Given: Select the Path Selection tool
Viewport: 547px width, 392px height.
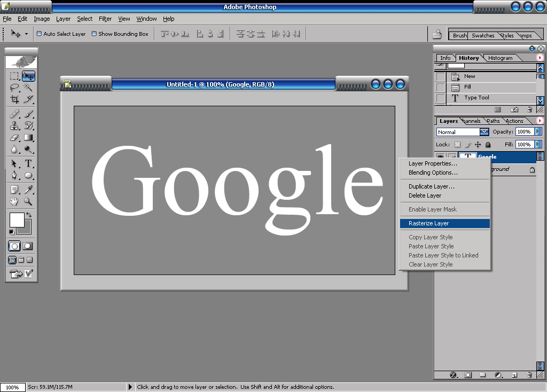Looking at the screenshot, I should point(14,163).
